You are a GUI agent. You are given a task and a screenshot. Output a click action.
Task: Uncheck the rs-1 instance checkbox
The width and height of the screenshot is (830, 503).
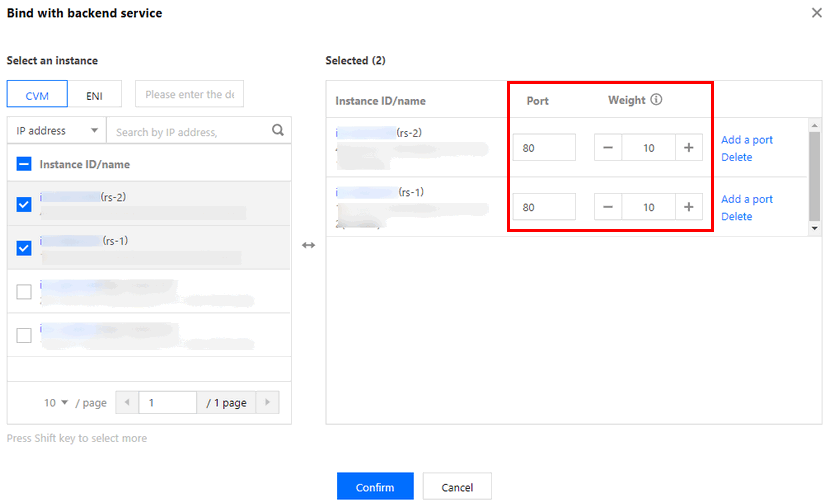(24, 248)
